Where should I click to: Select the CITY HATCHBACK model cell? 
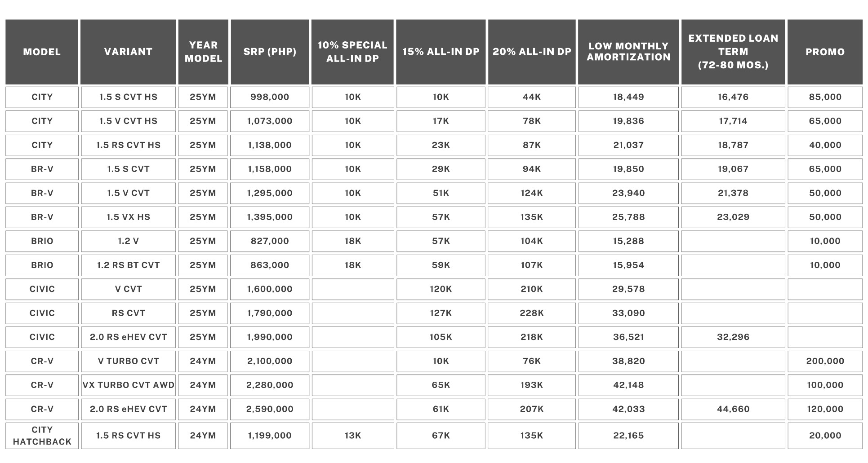click(x=42, y=436)
